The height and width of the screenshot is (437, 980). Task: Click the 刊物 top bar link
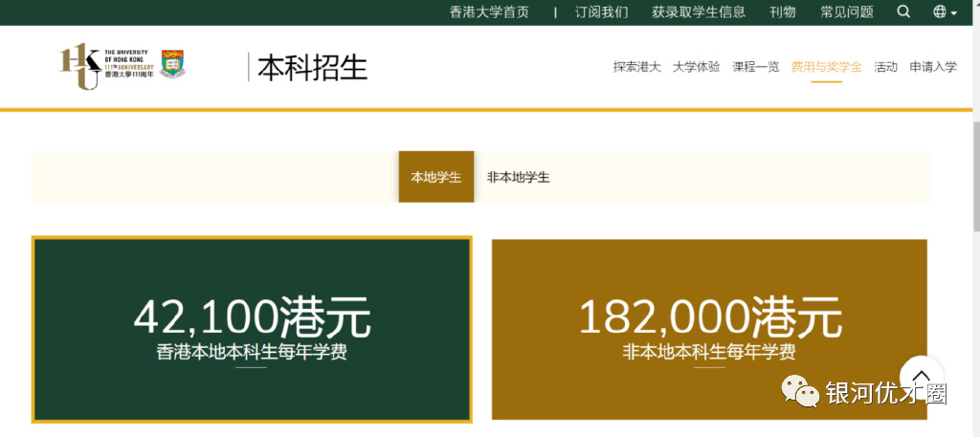click(782, 12)
